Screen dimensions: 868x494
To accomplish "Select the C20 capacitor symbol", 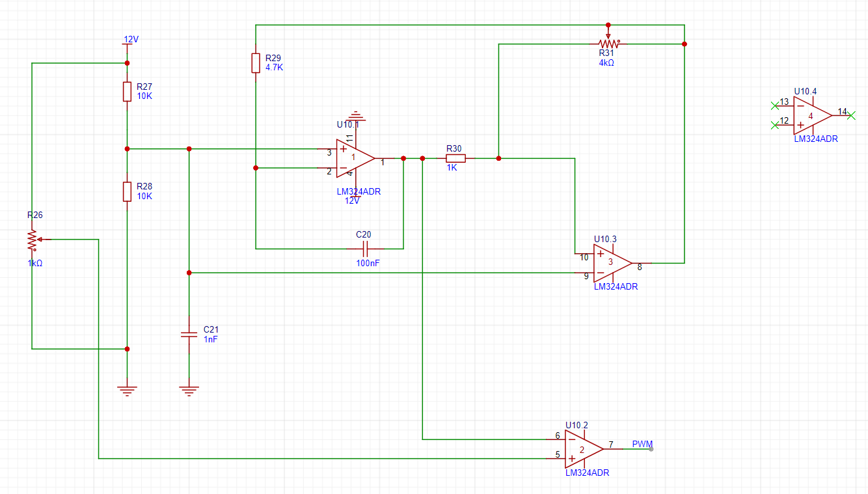I will click(365, 249).
